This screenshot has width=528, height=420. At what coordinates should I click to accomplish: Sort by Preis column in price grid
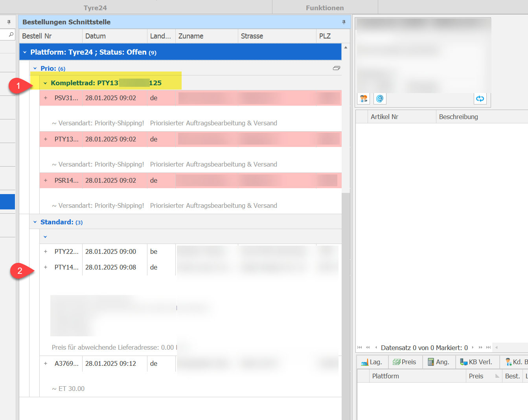[x=484, y=376]
